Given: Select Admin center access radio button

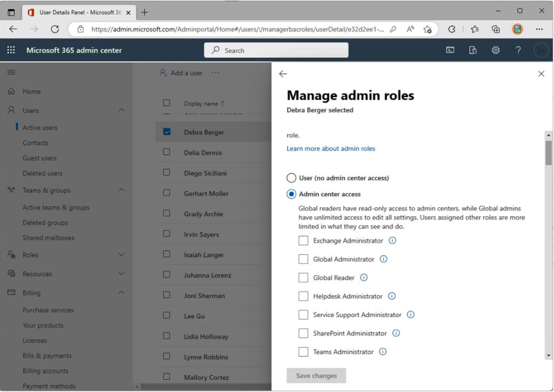Looking at the screenshot, I should pos(291,193).
